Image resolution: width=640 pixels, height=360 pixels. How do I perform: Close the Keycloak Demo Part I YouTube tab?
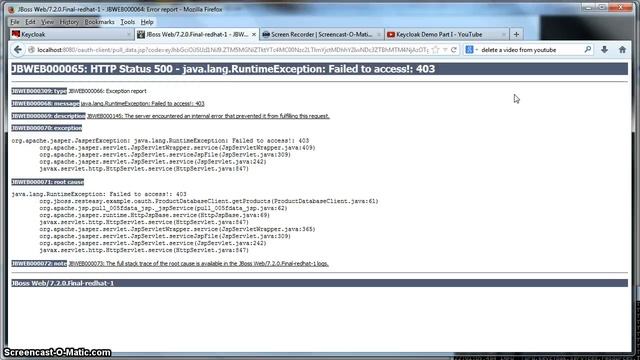[x=504, y=35]
